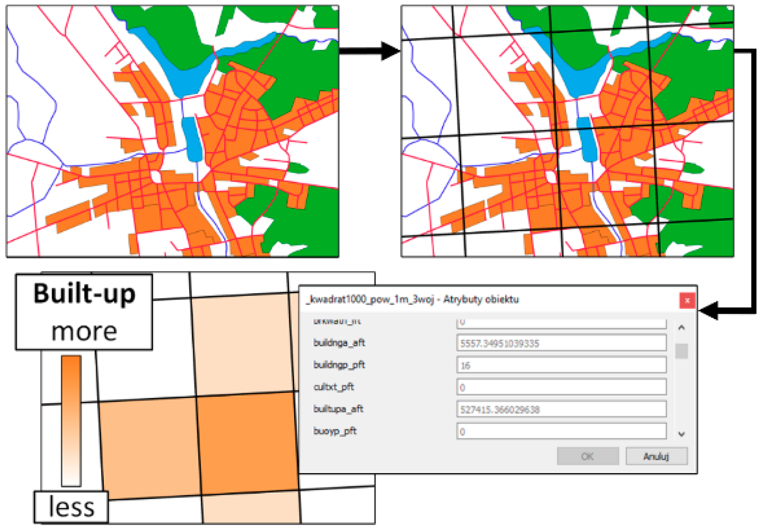Select the buildnga_aft attribute label
This screenshot has width=763, height=532.
339,343
